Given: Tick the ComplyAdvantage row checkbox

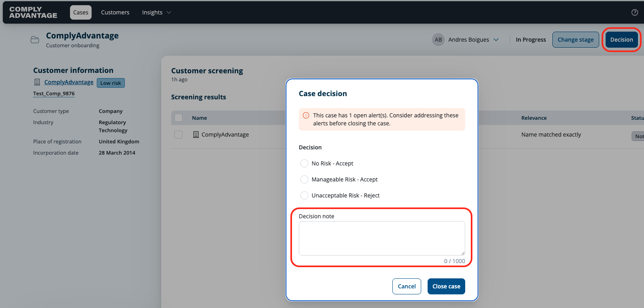Looking at the screenshot, I should (x=178, y=135).
